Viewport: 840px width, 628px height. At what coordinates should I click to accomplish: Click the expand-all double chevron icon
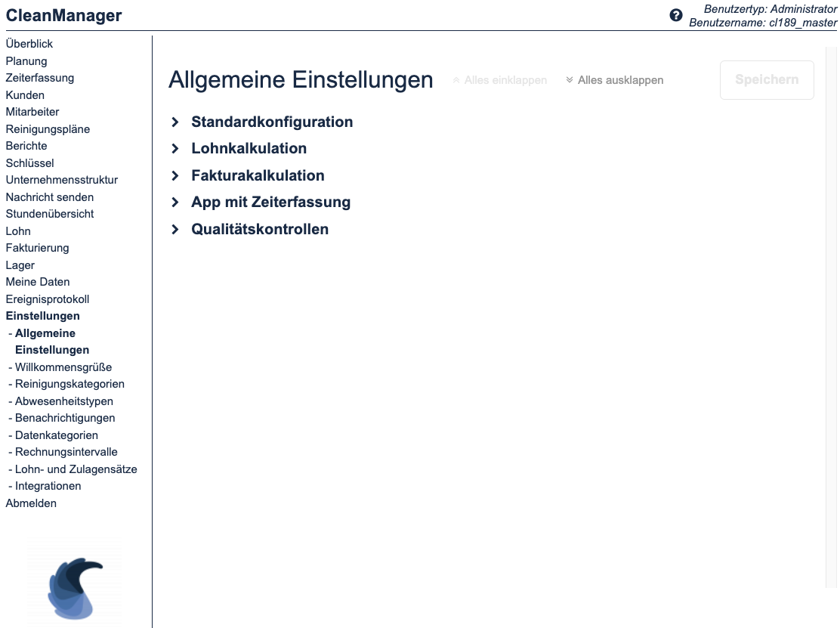point(570,79)
